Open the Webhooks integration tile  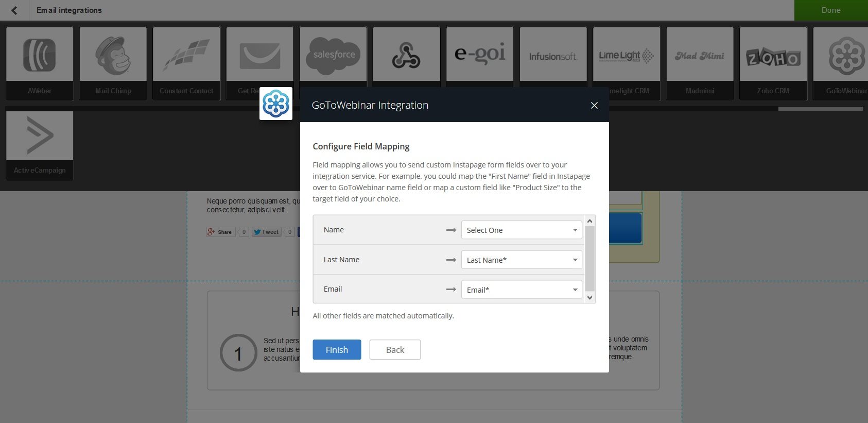[x=407, y=57]
